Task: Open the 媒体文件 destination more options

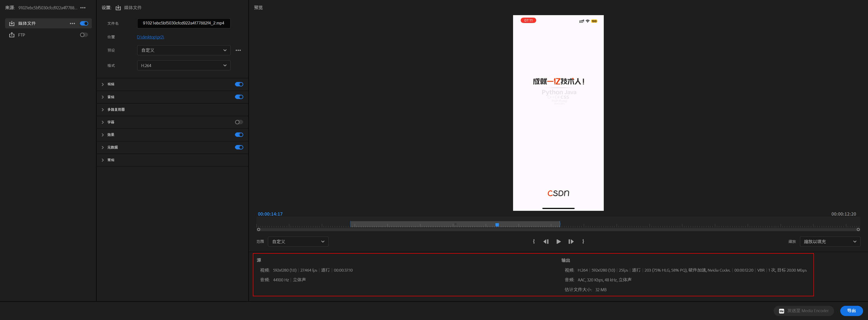Action: (73, 23)
